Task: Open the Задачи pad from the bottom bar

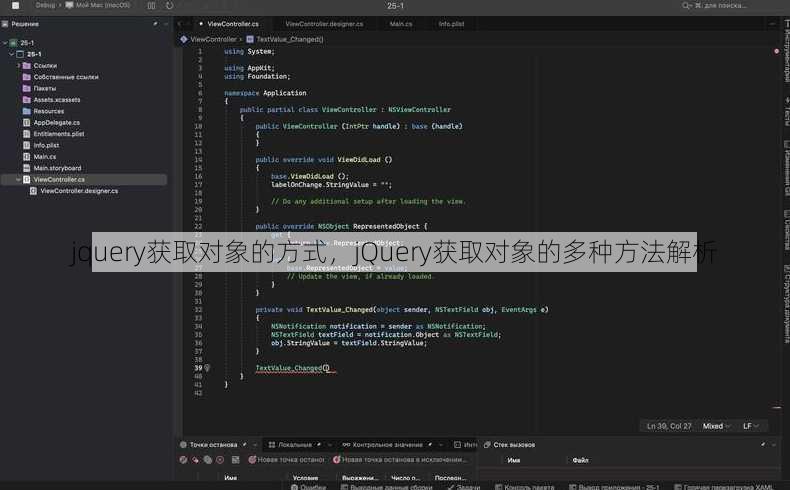Action: pos(464,487)
